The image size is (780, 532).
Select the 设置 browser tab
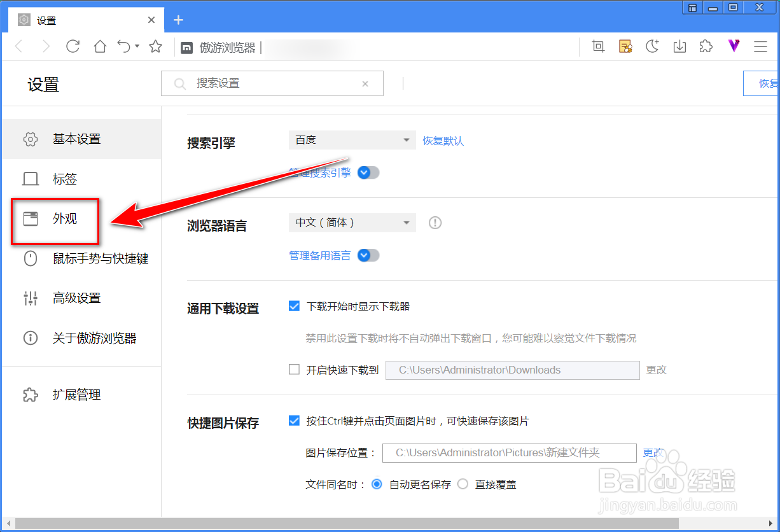tap(86, 20)
